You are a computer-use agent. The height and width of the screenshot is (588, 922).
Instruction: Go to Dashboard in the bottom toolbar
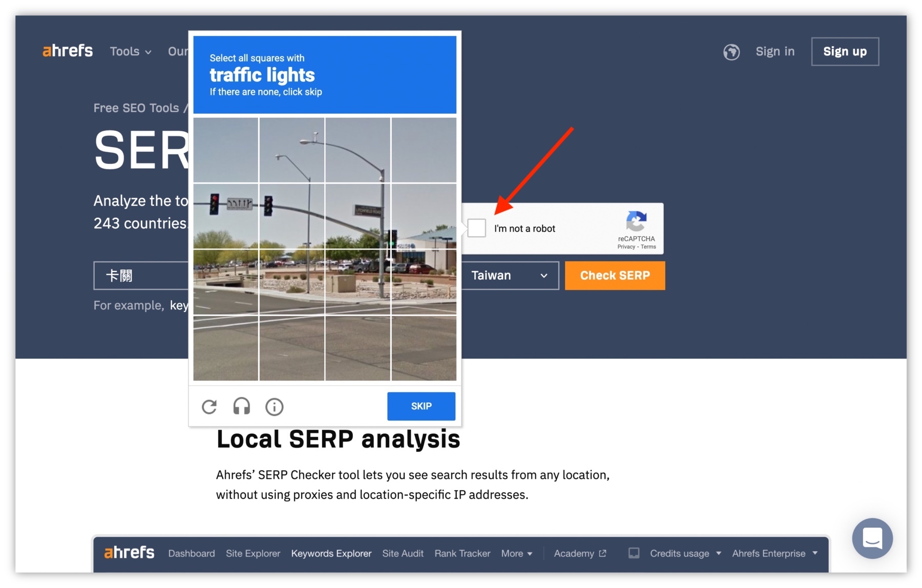[x=192, y=553]
